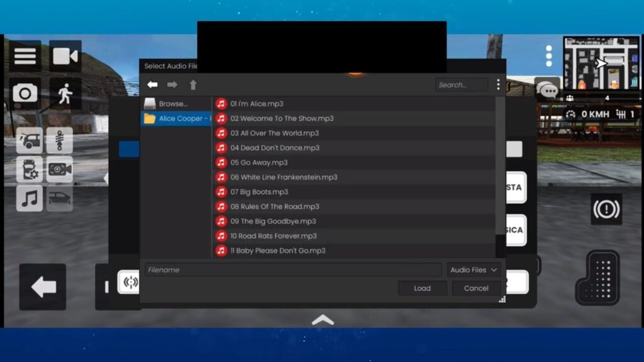Screen dimensions: 644x362
Task: Open the Audio Files type dropdown
Action: click(474, 270)
